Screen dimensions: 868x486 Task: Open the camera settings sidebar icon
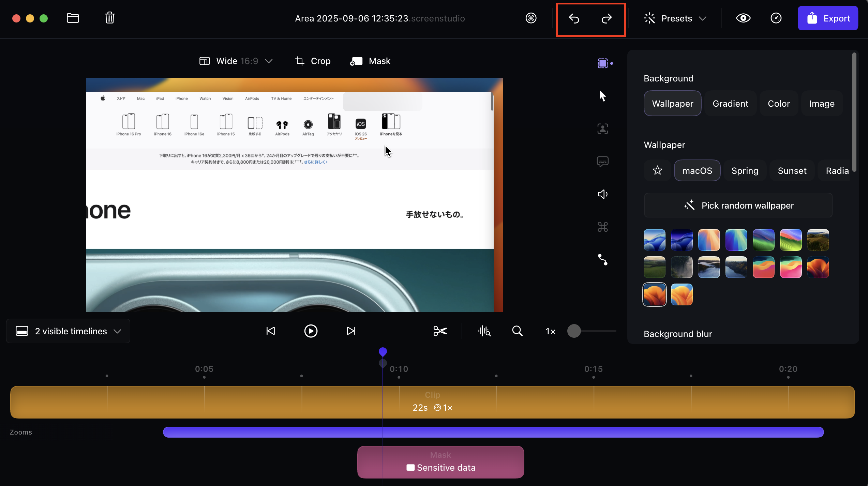603,128
